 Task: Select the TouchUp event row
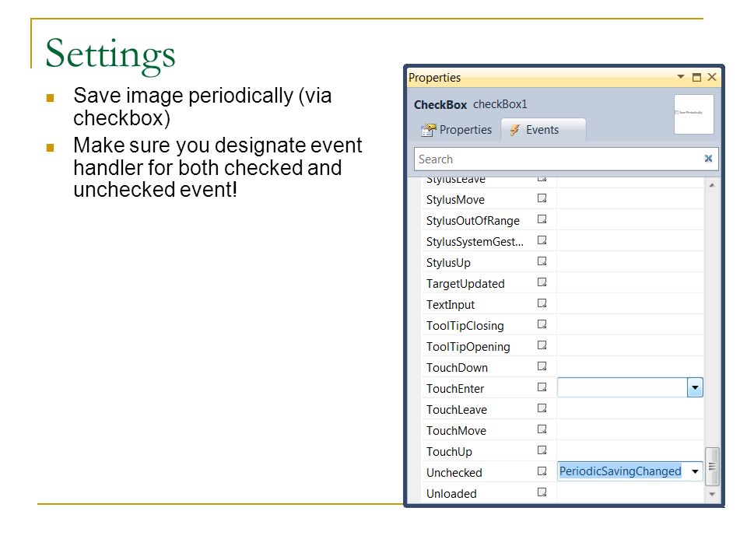[x=562, y=451]
